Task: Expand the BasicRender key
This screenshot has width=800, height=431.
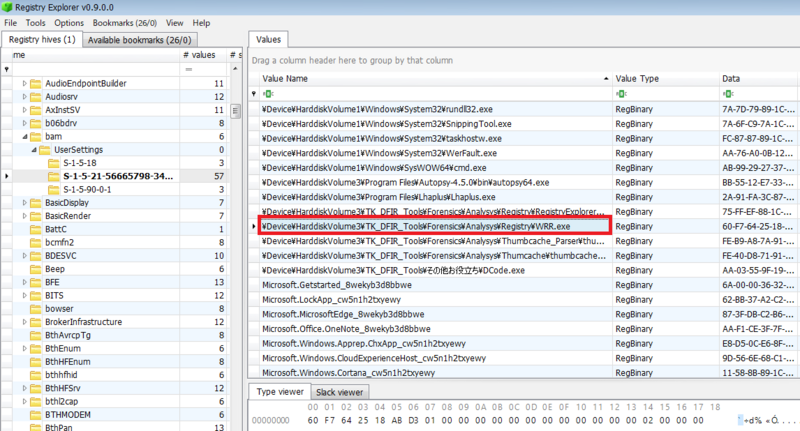Action: point(24,216)
